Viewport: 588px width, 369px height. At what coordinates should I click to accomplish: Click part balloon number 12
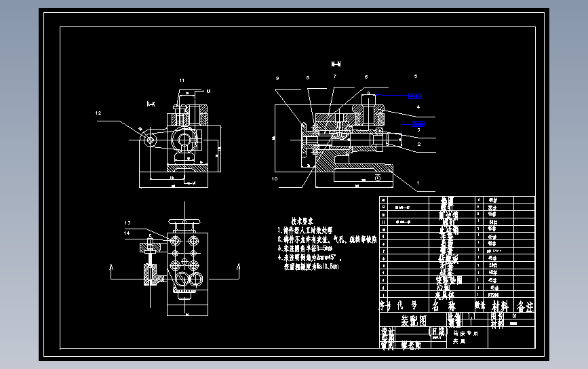(98, 113)
